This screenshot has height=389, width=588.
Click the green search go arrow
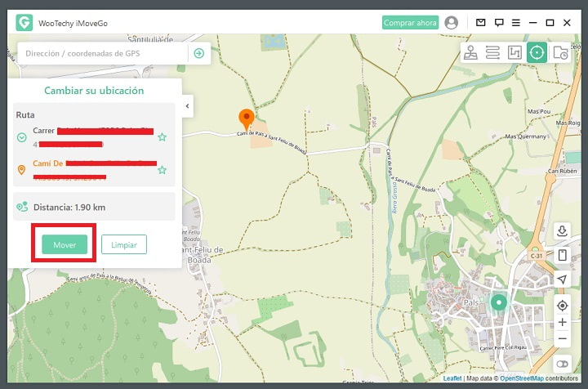[199, 53]
